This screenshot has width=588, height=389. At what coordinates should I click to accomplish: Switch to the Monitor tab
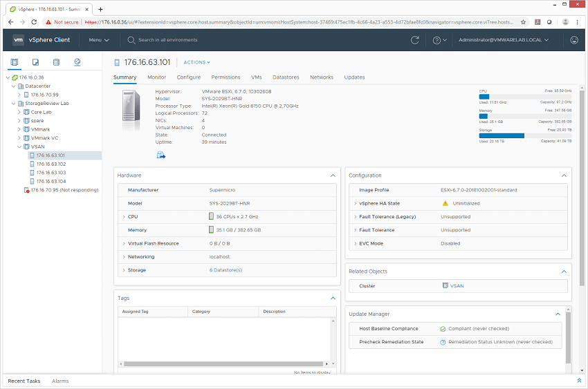tap(157, 77)
